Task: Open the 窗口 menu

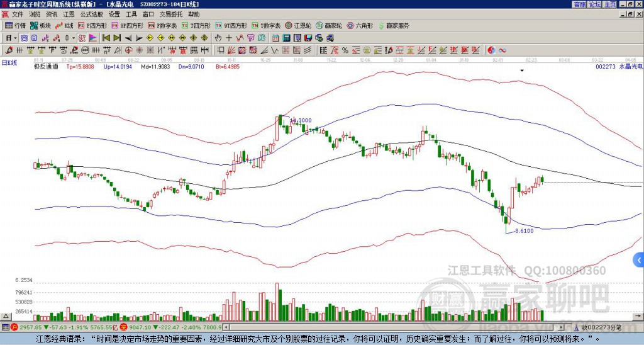Action: coord(148,14)
